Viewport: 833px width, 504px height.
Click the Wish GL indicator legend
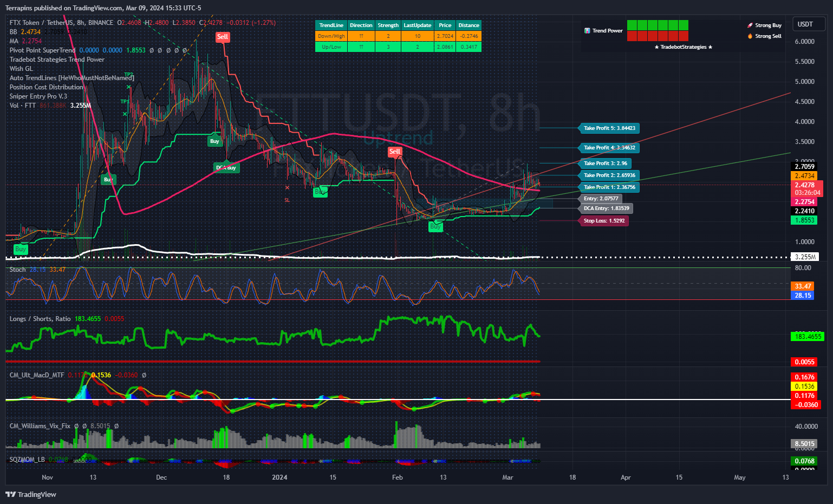tap(21, 69)
